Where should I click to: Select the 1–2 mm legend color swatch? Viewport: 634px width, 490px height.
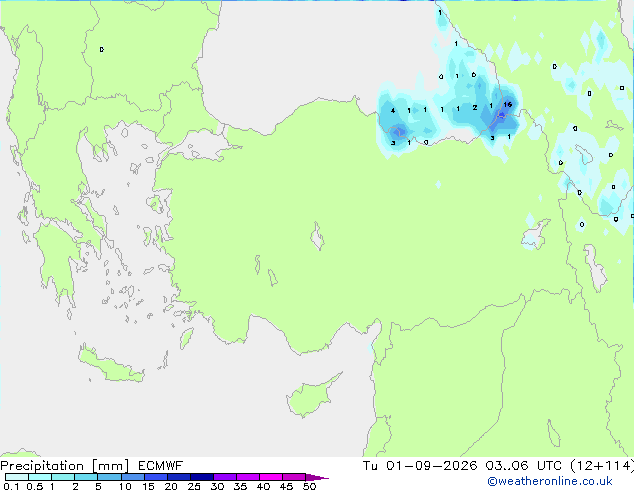click(x=63, y=477)
